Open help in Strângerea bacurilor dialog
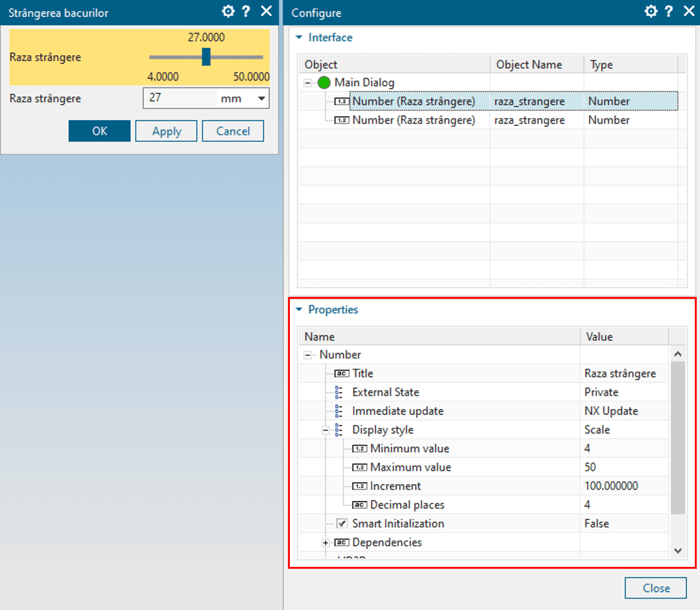 pyautogui.click(x=246, y=11)
